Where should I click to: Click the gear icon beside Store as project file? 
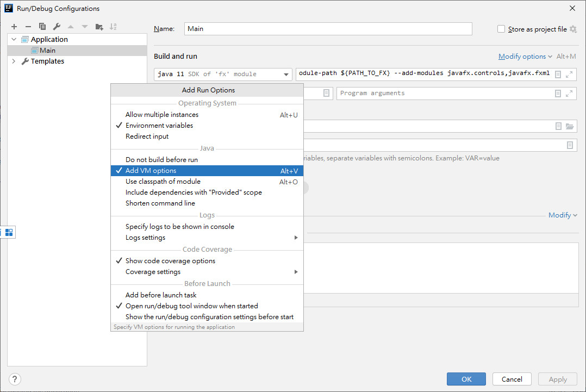pyautogui.click(x=573, y=29)
